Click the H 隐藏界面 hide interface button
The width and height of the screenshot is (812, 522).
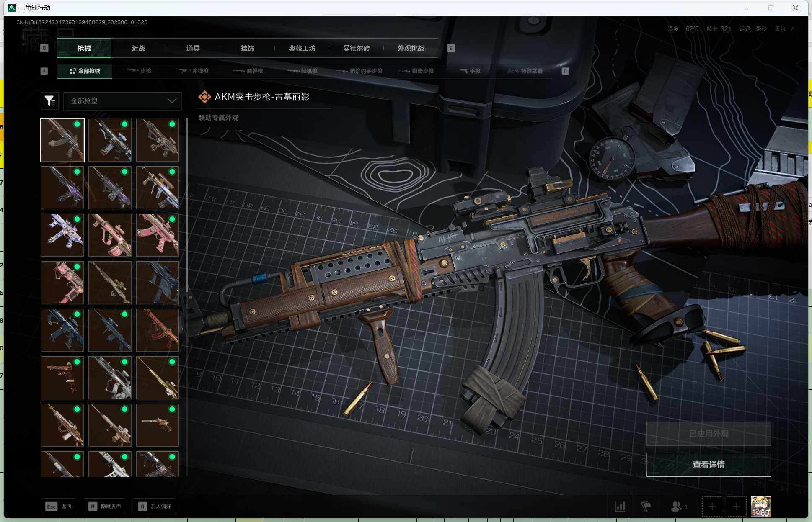104,507
